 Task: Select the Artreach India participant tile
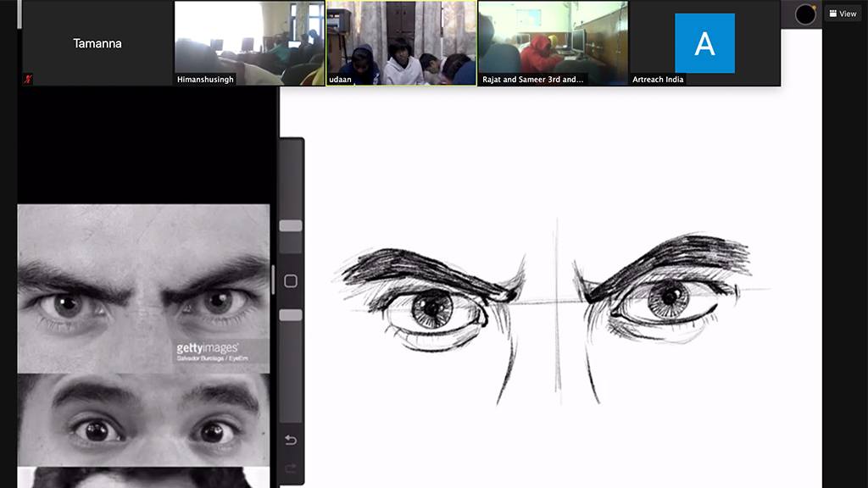[704, 43]
